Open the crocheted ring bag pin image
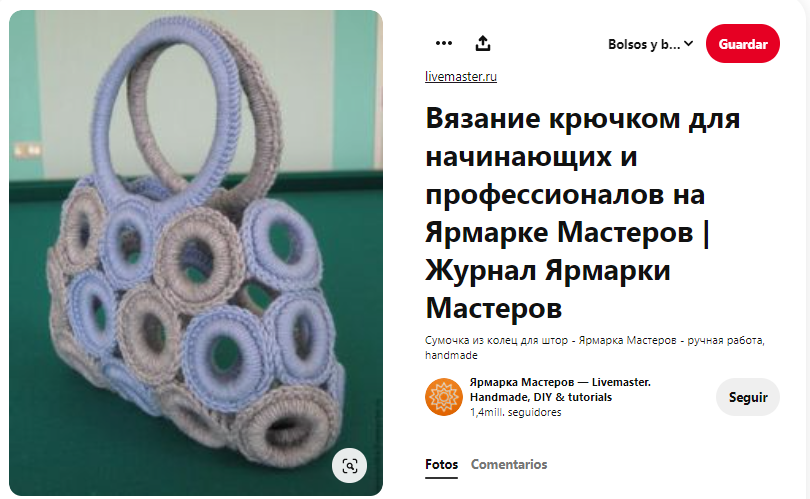Image resolution: width=810 pixels, height=499 pixels. coord(196,253)
